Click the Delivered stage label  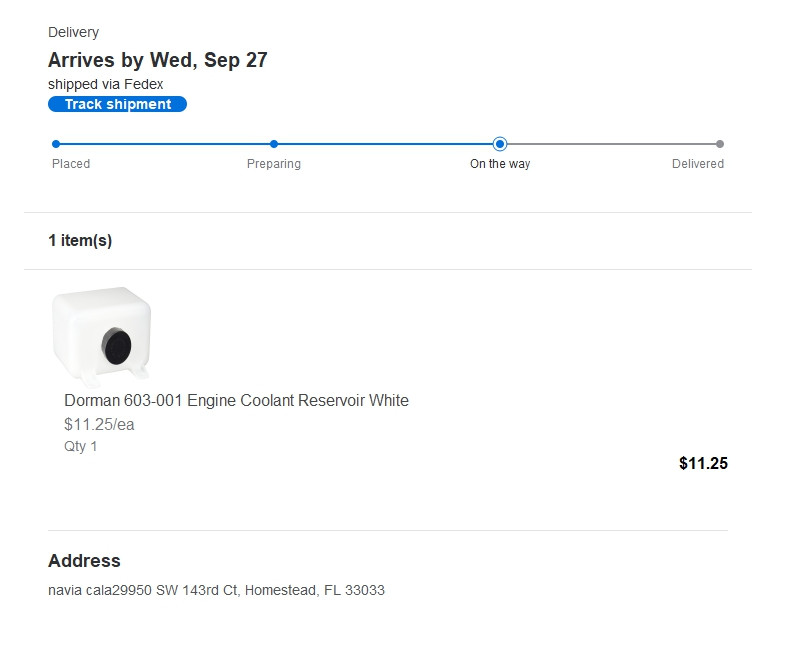pos(698,164)
